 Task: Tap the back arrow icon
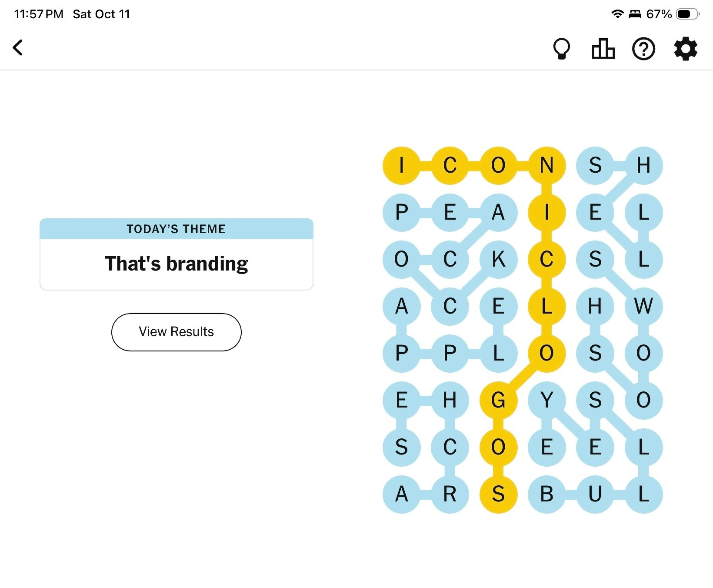pos(18,48)
